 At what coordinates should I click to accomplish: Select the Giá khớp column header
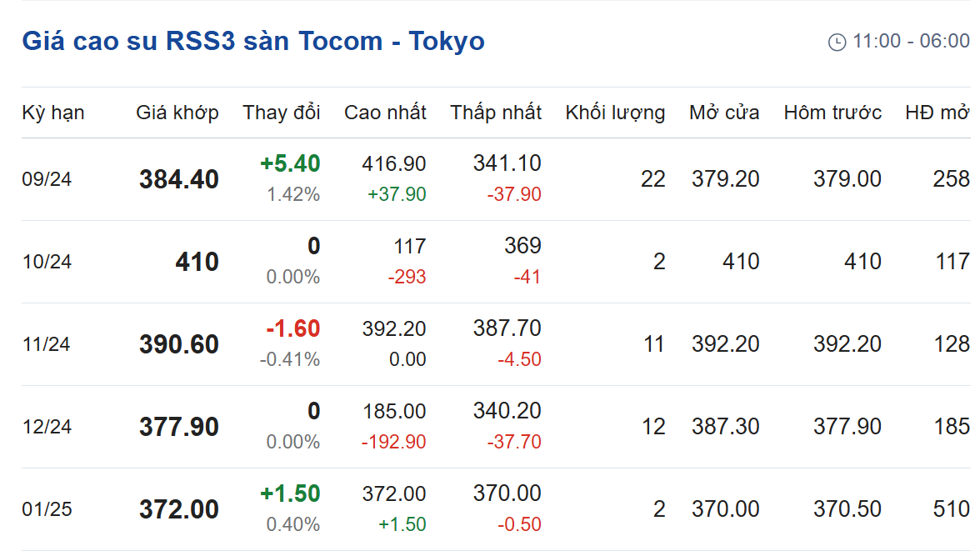[177, 113]
